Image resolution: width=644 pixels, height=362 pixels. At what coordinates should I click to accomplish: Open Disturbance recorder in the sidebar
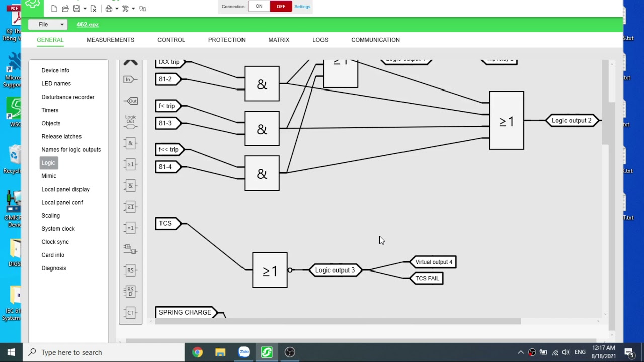pyautogui.click(x=68, y=97)
